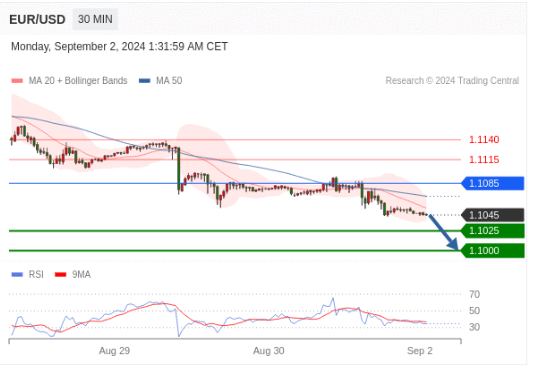
Task: Click the MA 50 legend label
Action: click(169, 81)
